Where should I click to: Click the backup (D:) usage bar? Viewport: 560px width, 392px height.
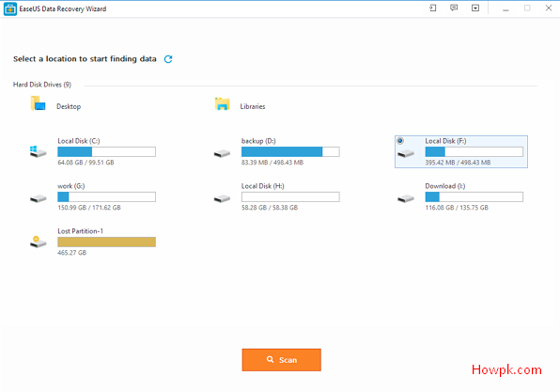pos(290,152)
